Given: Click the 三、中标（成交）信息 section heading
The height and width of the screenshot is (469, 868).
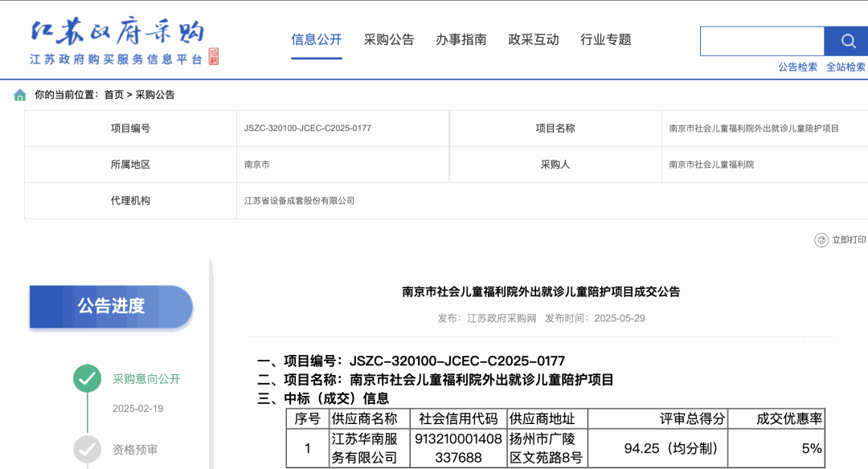Looking at the screenshot, I should 323,399.
